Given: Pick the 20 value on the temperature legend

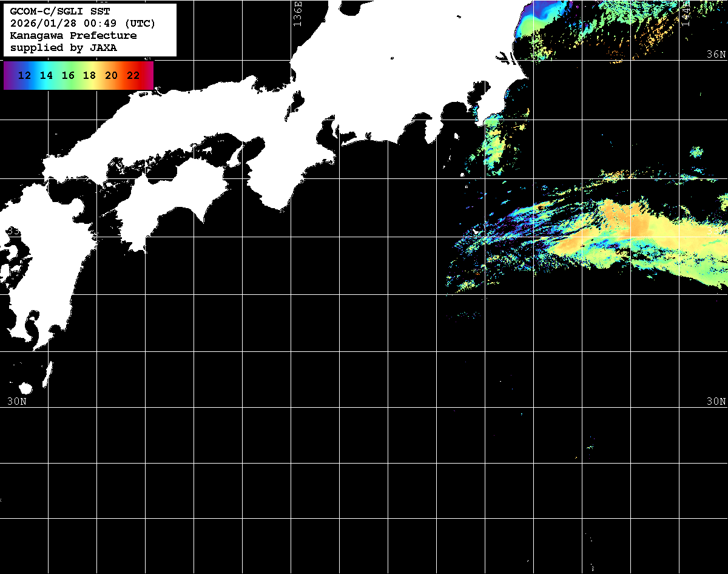Looking at the screenshot, I should pyautogui.click(x=111, y=76).
